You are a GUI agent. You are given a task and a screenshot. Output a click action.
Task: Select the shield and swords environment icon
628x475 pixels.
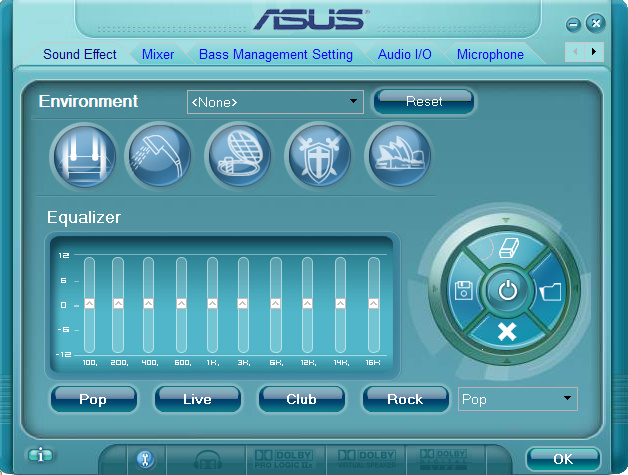[x=319, y=155]
